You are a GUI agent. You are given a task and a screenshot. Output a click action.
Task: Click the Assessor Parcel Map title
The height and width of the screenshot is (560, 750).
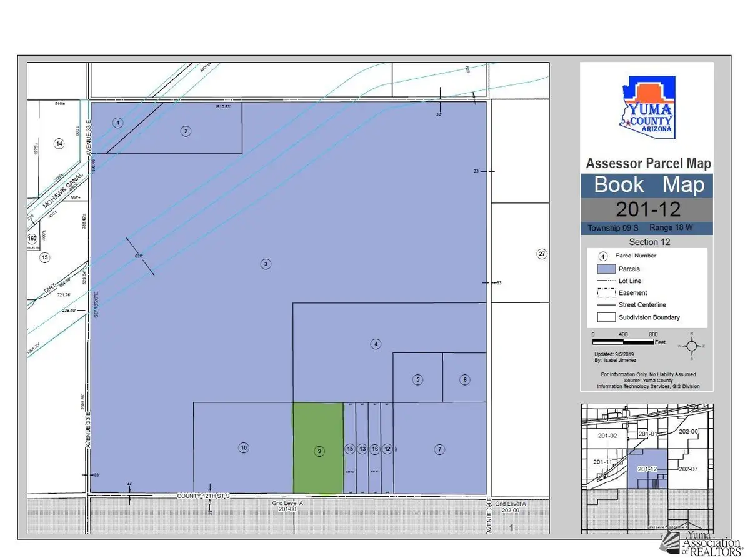click(648, 164)
